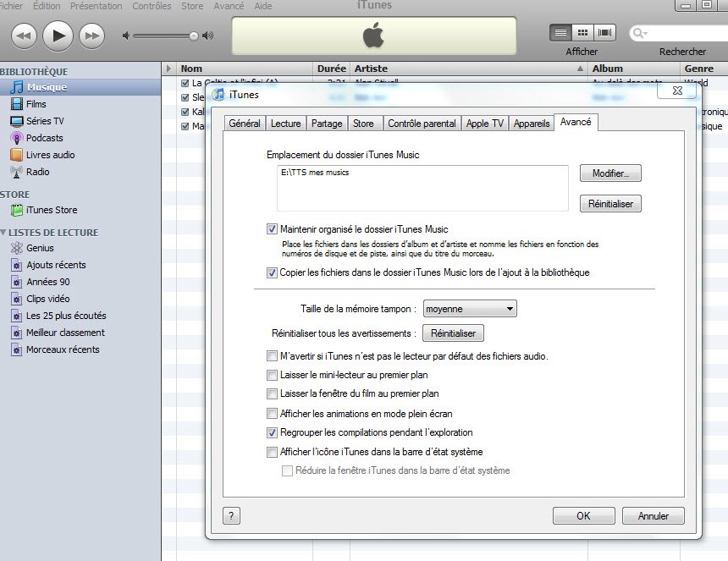Switch to the Apple TV tab
728x561 pixels.
click(x=485, y=124)
